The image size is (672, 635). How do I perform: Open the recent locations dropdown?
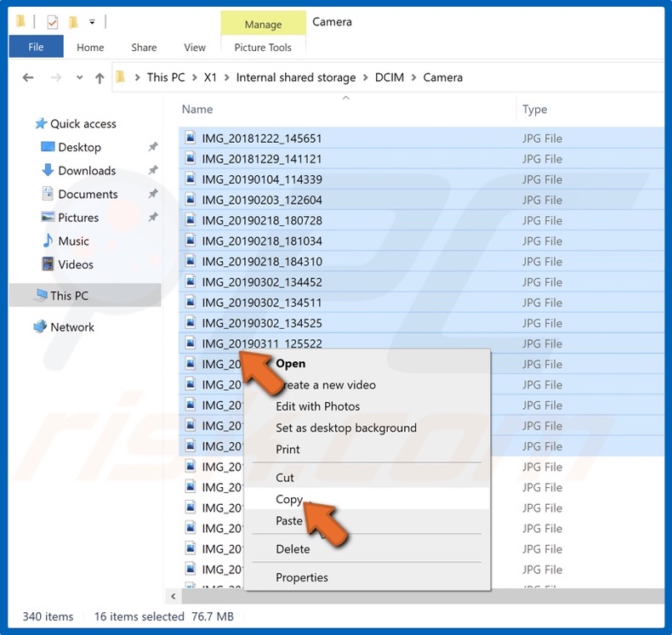tap(79, 77)
